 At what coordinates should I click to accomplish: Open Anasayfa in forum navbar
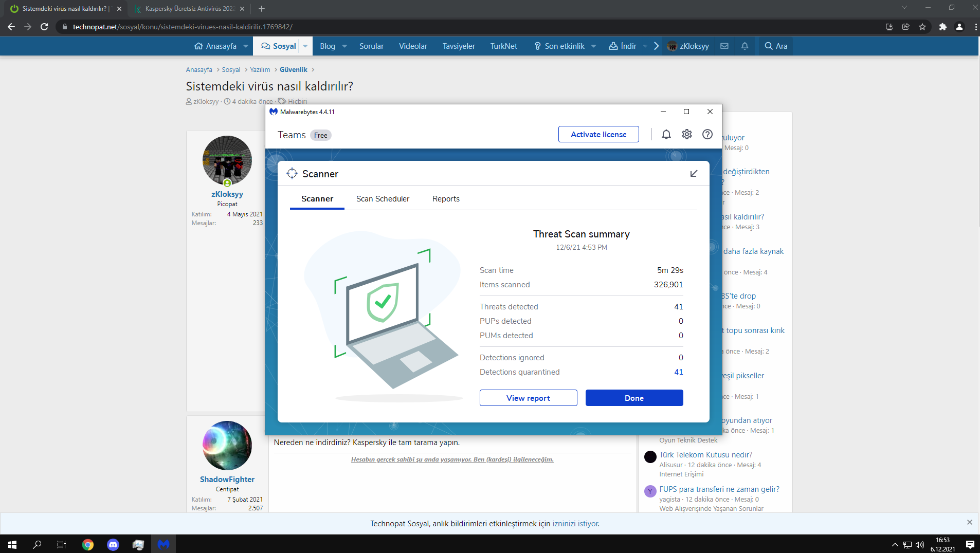(216, 46)
